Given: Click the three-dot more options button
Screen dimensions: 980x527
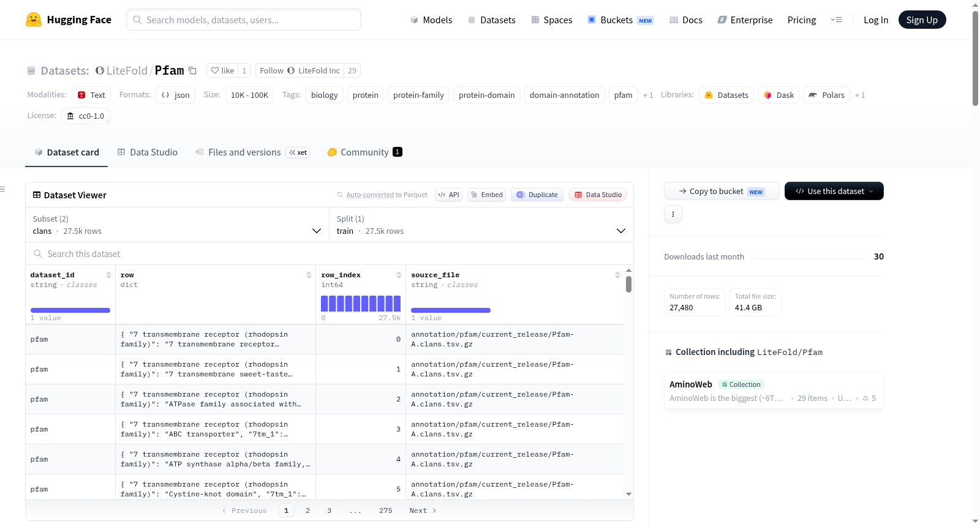Looking at the screenshot, I should tap(673, 214).
